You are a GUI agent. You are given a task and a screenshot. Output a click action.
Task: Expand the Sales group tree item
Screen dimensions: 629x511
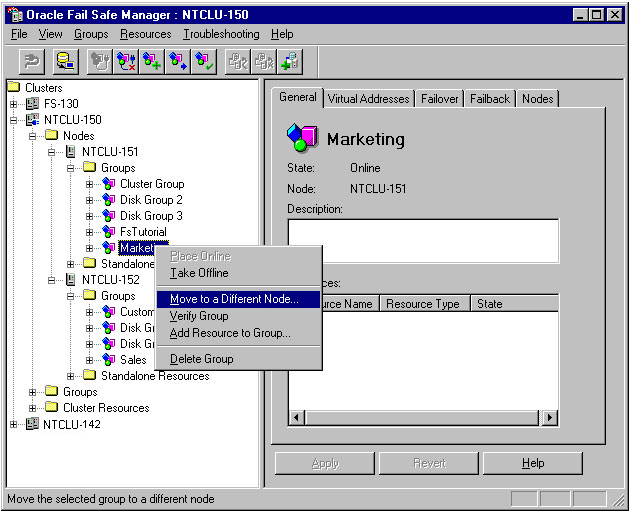point(89,360)
